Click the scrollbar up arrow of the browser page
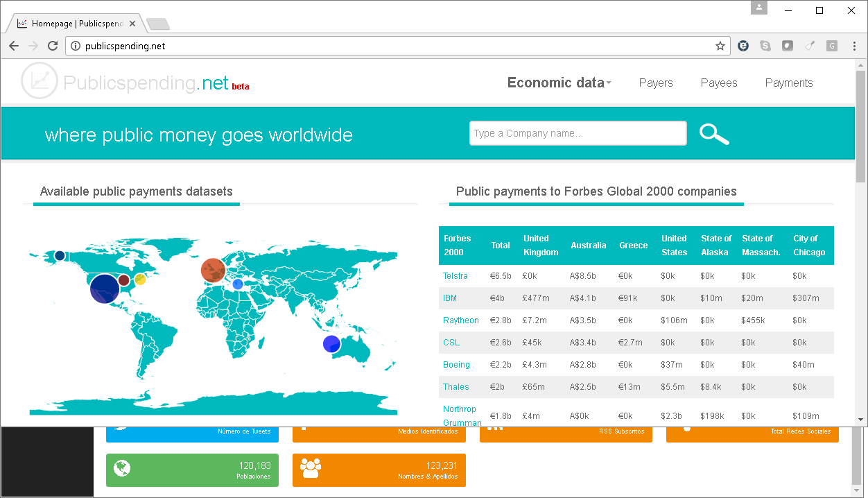 click(860, 64)
